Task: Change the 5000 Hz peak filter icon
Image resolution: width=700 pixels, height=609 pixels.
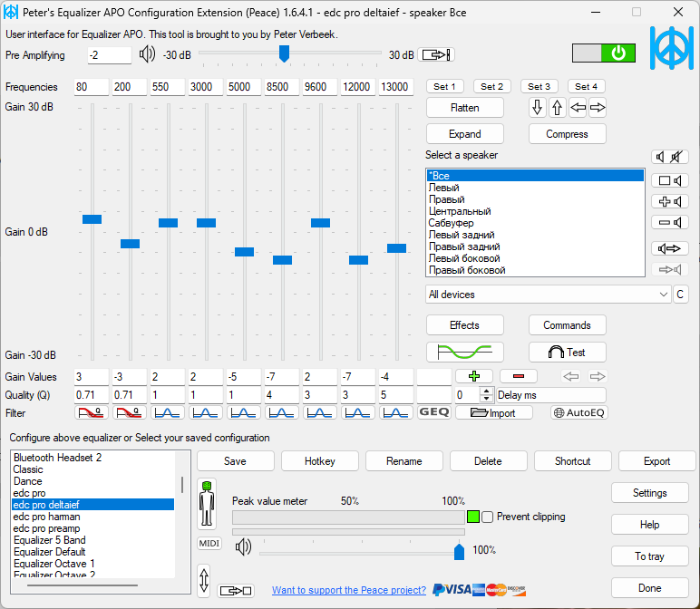Action: coord(244,412)
